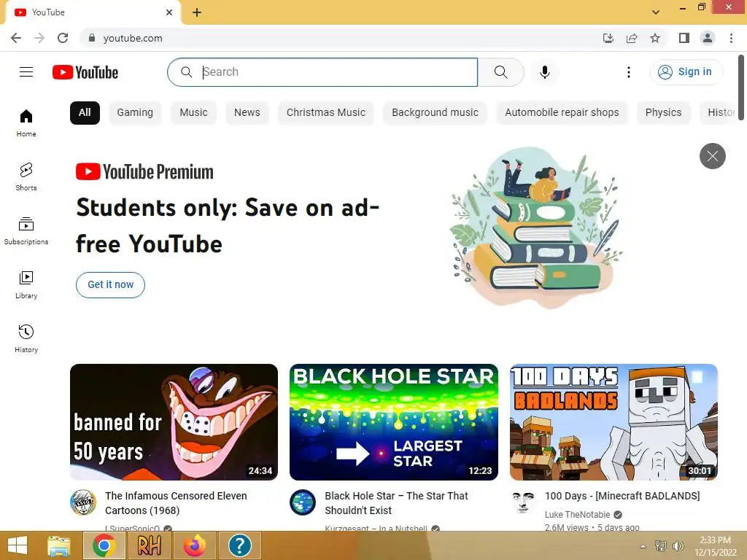Click the Sign in button

[686, 72]
